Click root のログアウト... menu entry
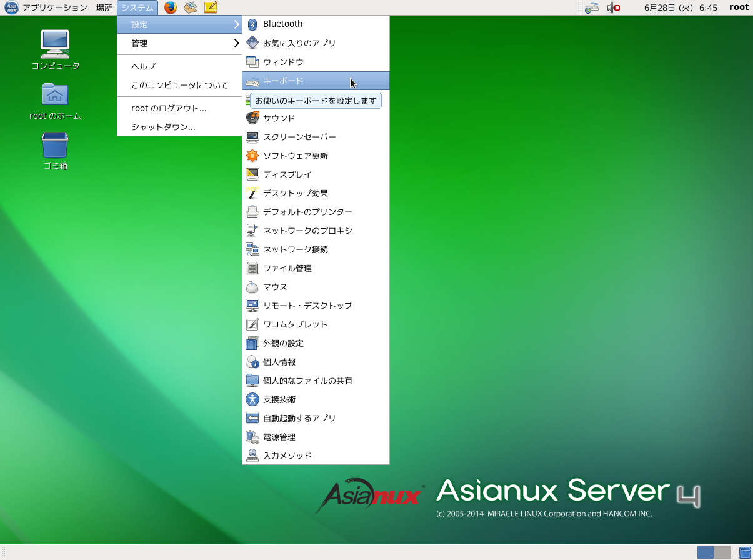The width and height of the screenshot is (753, 560). click(169, 108)
